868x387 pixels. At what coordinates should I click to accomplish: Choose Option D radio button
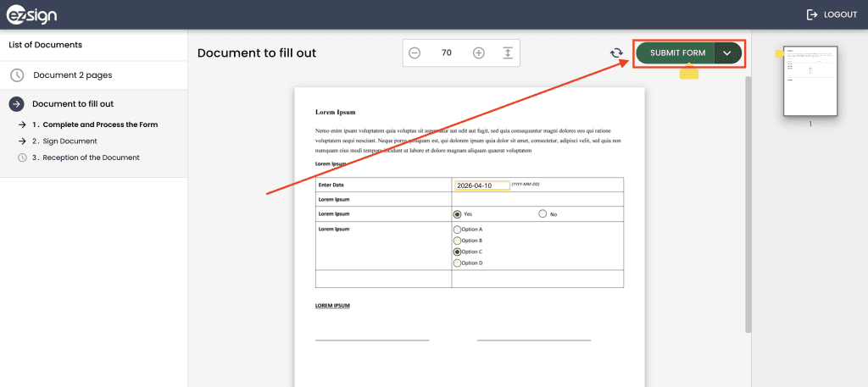click(458, 263)
